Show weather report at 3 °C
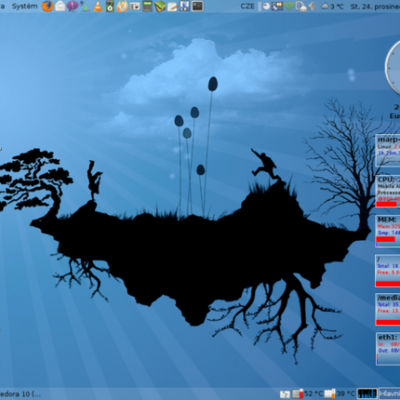Viewport: 400px width, 400px height. pos(332,6)
